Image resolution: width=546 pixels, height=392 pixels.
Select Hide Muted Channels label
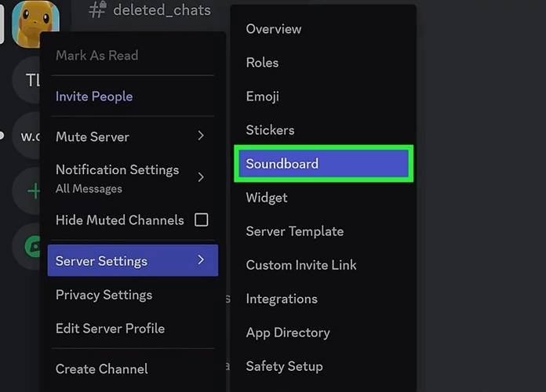click(x=120, y=220)
